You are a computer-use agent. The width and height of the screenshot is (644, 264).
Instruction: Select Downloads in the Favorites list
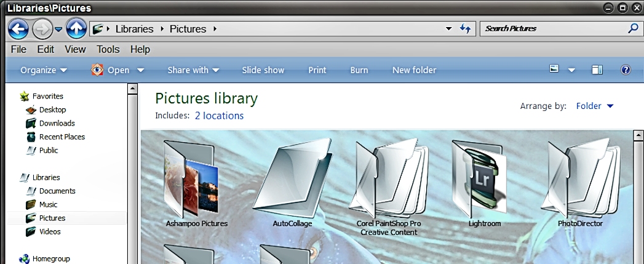tap(57, 123)
